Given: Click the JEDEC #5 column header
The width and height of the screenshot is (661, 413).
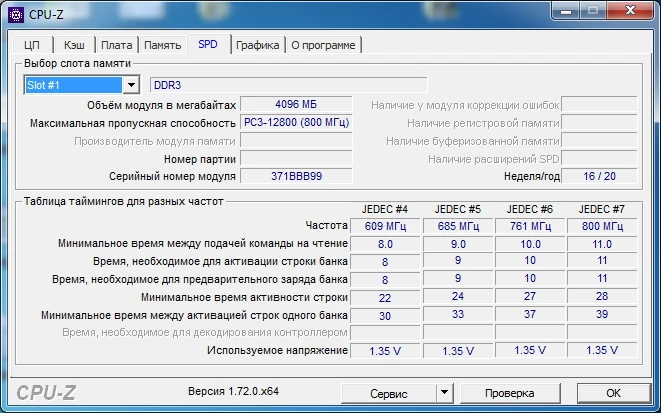Looking at the screenshot, I should 458,209.
